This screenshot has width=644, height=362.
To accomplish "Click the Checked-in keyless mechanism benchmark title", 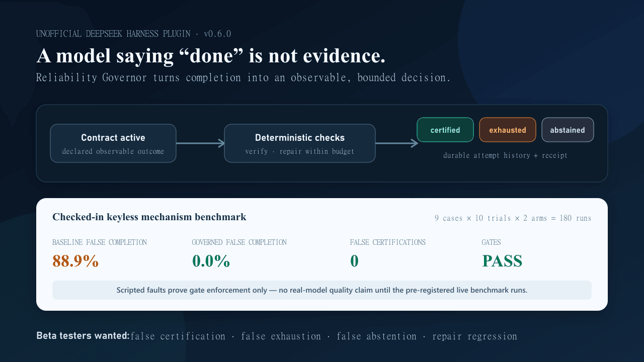I will [149, 217].
